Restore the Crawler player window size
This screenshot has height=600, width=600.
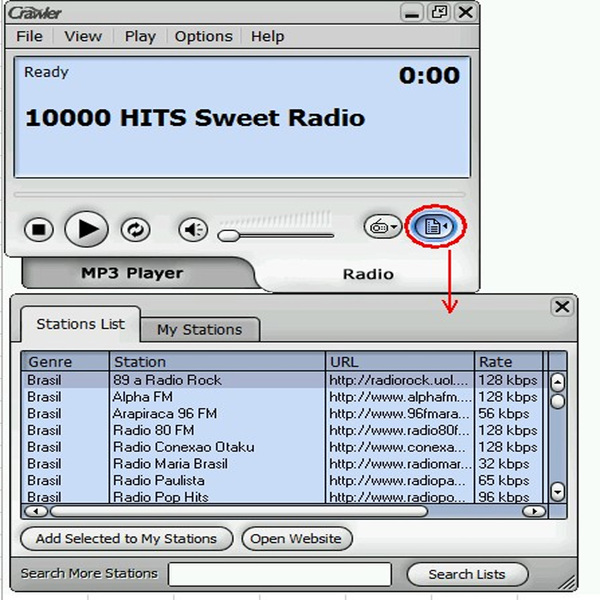439,13
